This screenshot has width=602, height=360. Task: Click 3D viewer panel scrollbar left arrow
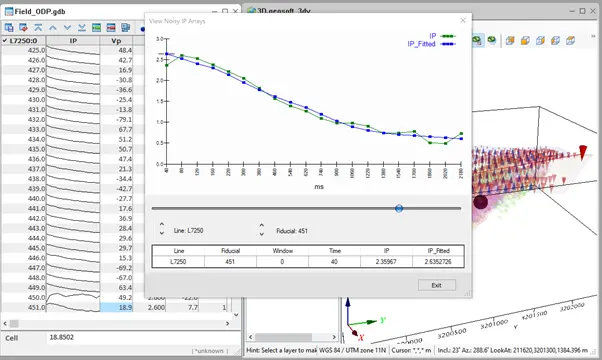coord(251,337)
